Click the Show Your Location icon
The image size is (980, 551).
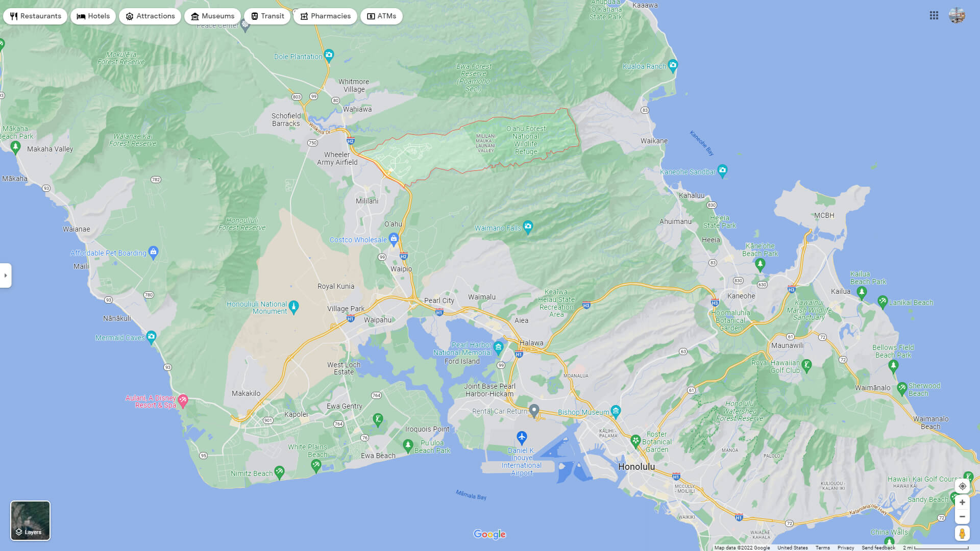click(962, 486)
